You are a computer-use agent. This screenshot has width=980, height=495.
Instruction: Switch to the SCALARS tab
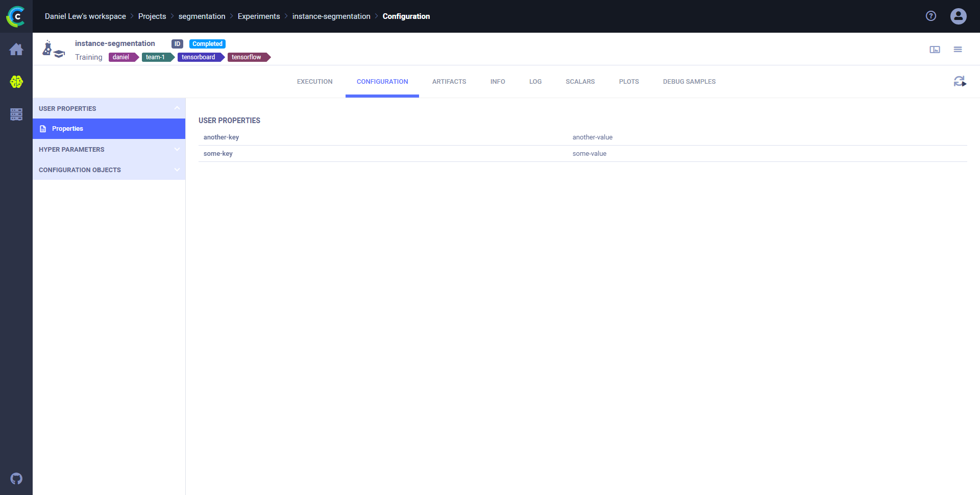(580, 81)
